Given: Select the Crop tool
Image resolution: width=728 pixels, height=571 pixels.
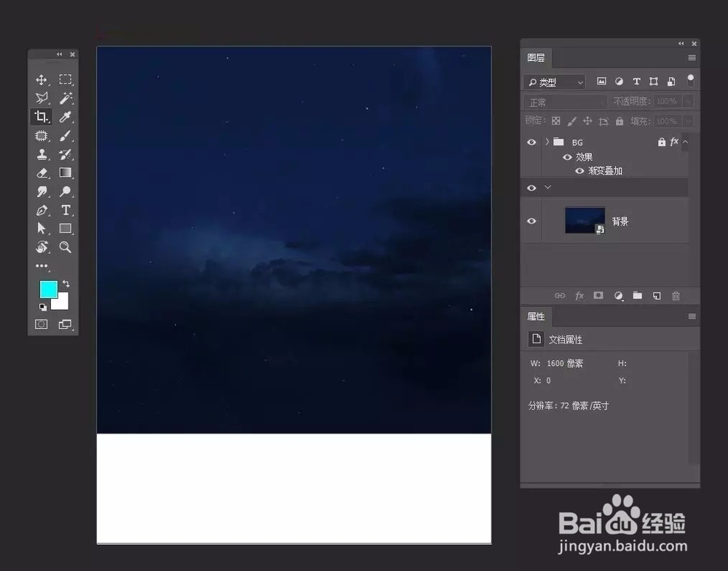Looking at the screenshot, I should 41,116.
